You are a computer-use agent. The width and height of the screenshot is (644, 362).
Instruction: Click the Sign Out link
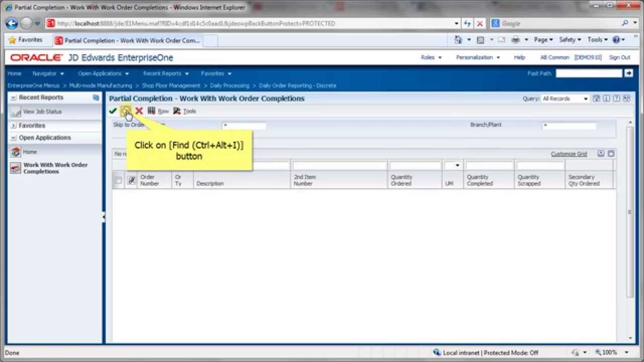(620, 57)
